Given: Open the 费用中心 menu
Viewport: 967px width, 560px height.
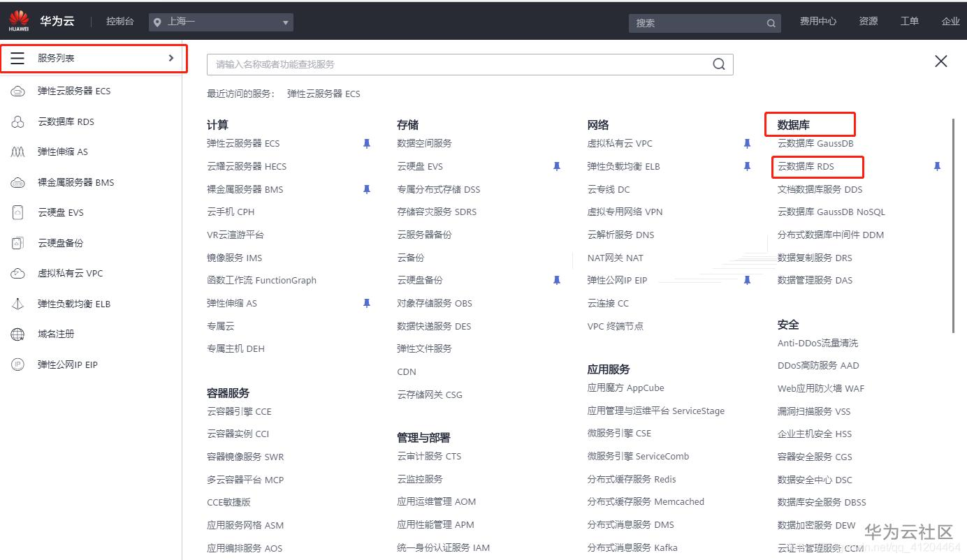Looking at the screenshot, I should [x=818, y=22].
